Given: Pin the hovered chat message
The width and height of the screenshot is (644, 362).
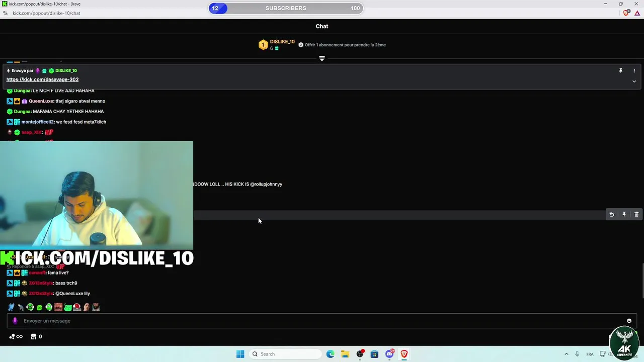Looking at the screenshot, I should tap(624, 215).
